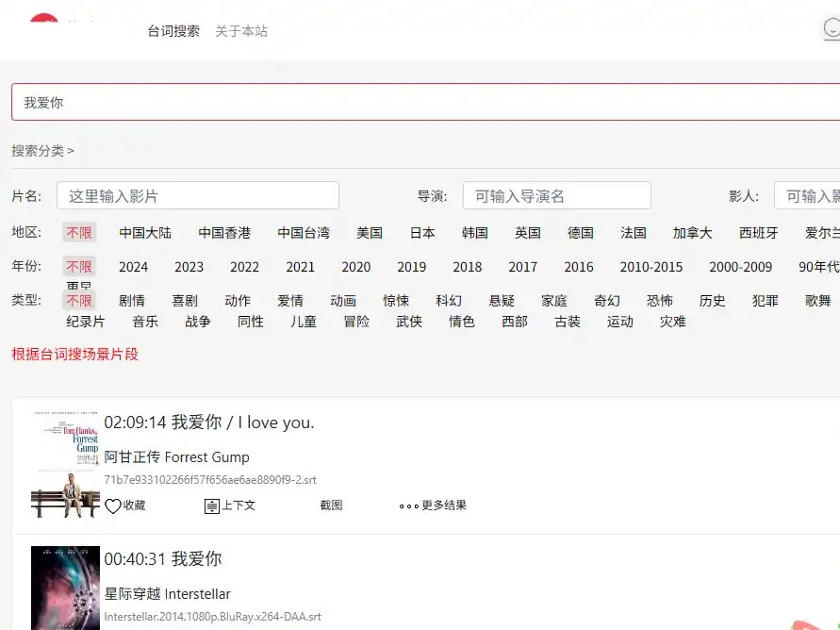Click the red 根据台词搜场景片段 link
The width and height of the screenshot is (840, 630).
point(75,354)
